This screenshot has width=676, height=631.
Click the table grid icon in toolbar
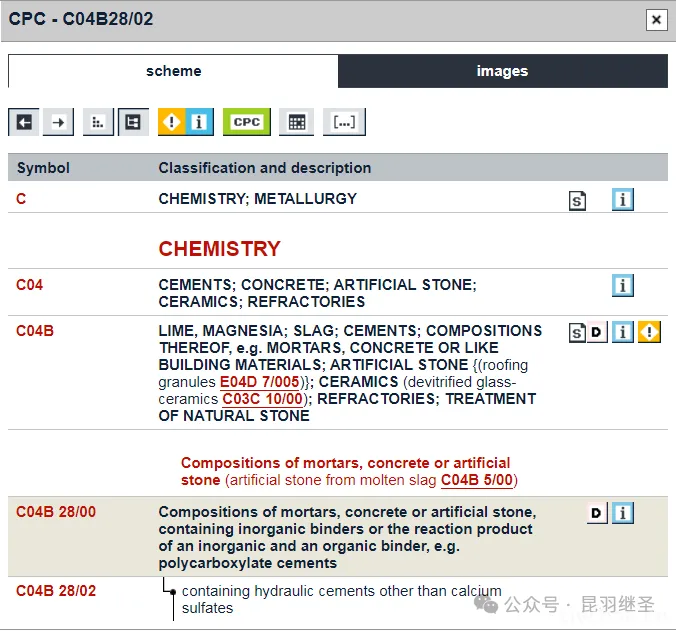[296, 122]
